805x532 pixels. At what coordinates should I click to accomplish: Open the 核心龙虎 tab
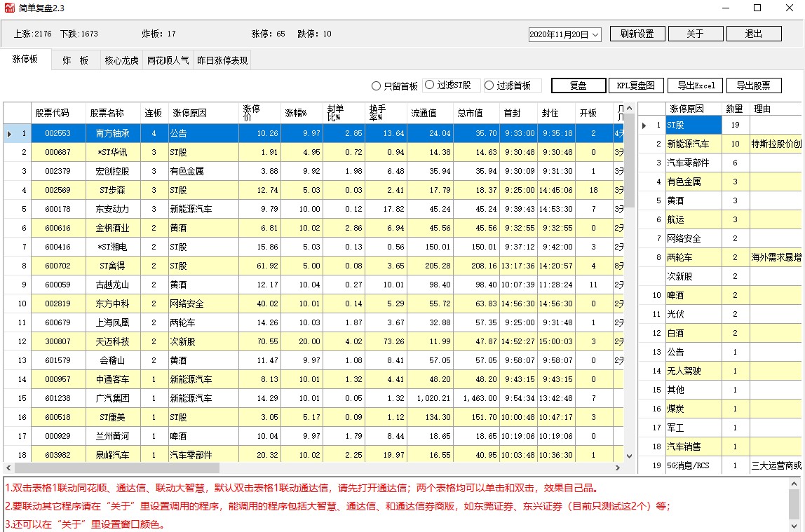click(x=122, y=61)
